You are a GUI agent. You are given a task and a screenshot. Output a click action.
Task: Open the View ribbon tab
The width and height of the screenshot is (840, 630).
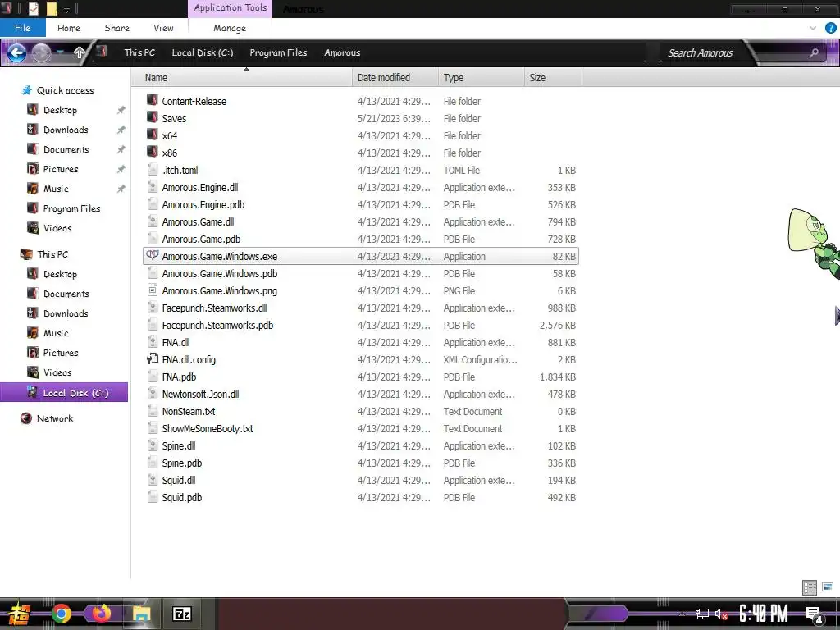pos(163,28)
